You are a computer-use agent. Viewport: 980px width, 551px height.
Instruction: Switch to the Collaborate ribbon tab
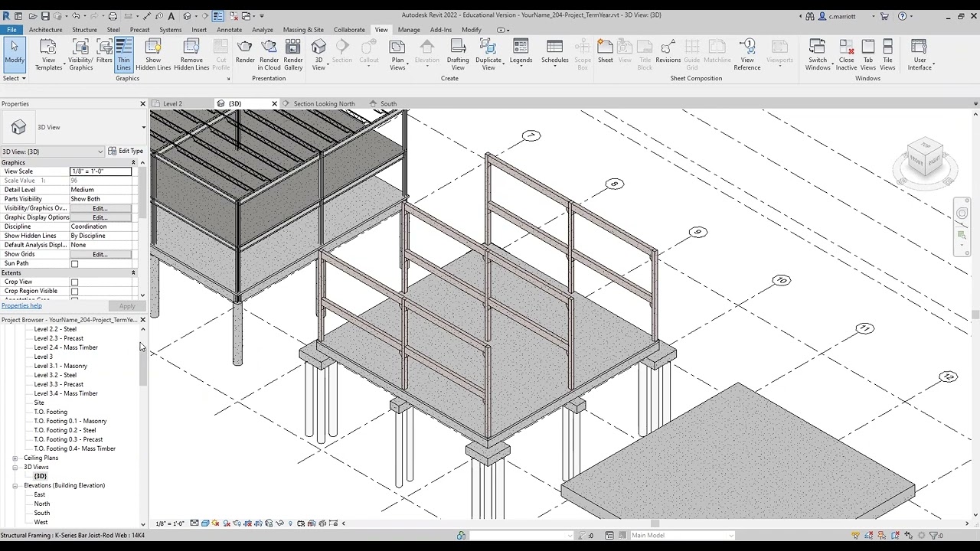tap(349, 30)
